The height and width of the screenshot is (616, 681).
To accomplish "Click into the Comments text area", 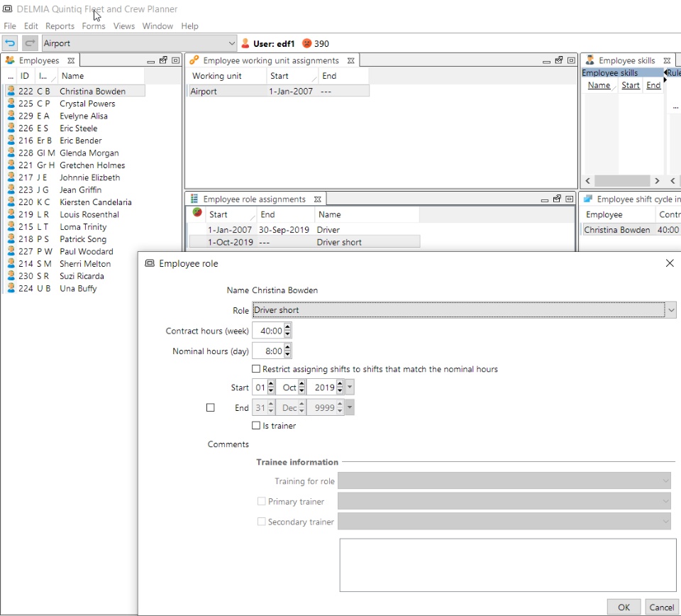I will pyautogui.click(x=507, y=565).
